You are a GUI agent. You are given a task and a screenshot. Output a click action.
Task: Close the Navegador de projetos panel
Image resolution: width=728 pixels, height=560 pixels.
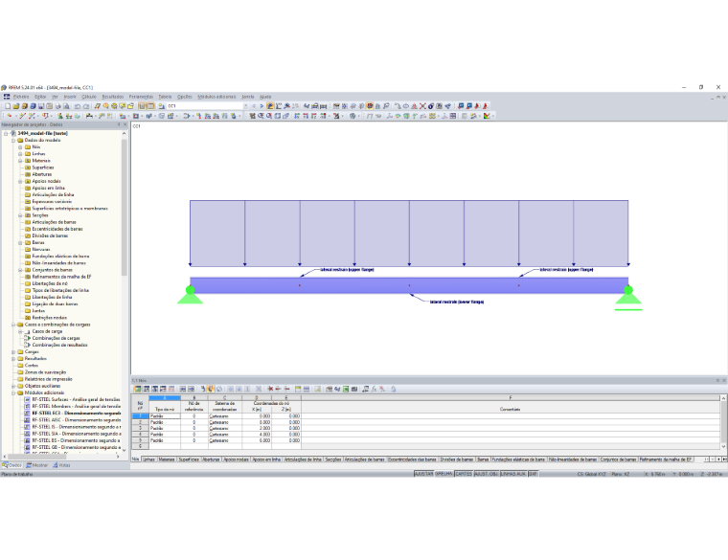(x=125, y=124)
